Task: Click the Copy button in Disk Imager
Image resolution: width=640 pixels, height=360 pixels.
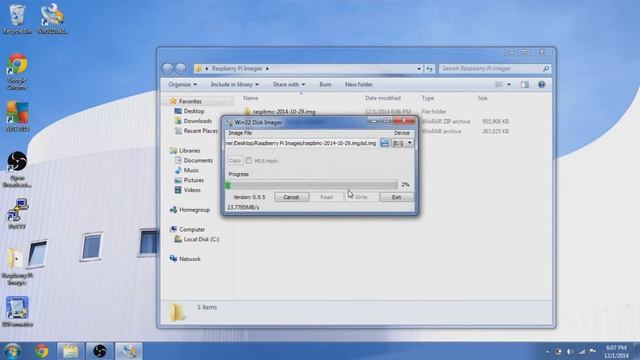Action: tap(235, 160)
